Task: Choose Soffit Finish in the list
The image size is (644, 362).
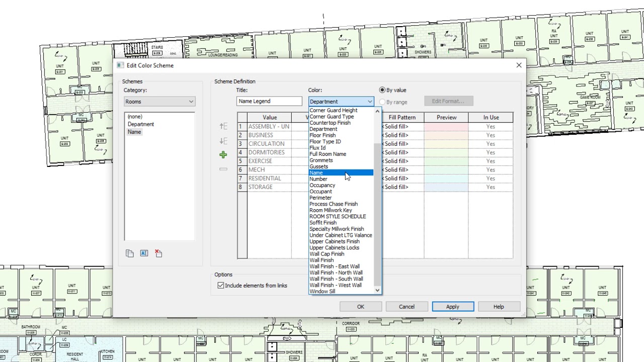Action: tap(341, 223)
